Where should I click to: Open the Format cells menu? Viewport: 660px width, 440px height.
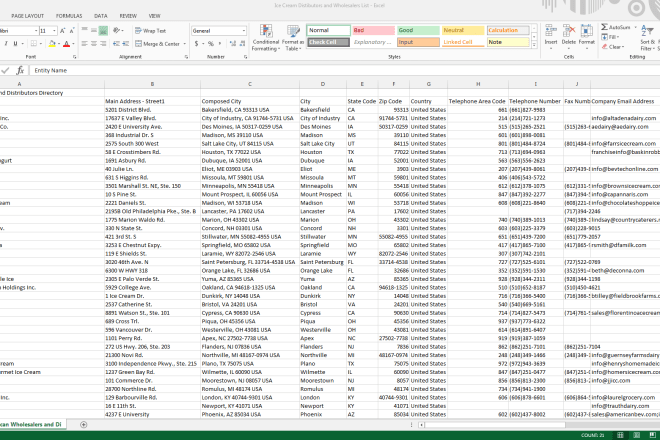point(586,36)
